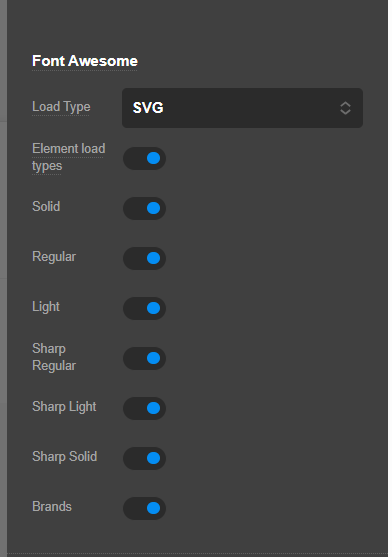Toggle the Brands switch off
This screenshot has width=392, height=557.
pyautogui.click(x=145, y=508)
